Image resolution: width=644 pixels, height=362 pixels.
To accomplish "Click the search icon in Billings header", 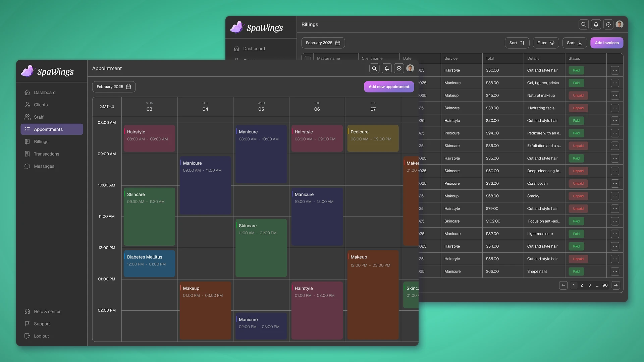I will pos(584,24).
